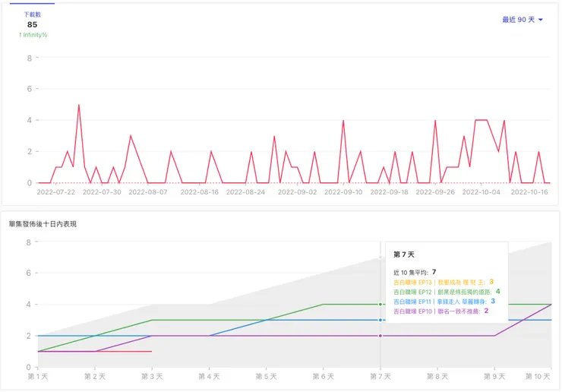The height and width of the screenshot is (392, 562).
Task: Click the 85 total downloads number
Action: [x=32, y=25]
